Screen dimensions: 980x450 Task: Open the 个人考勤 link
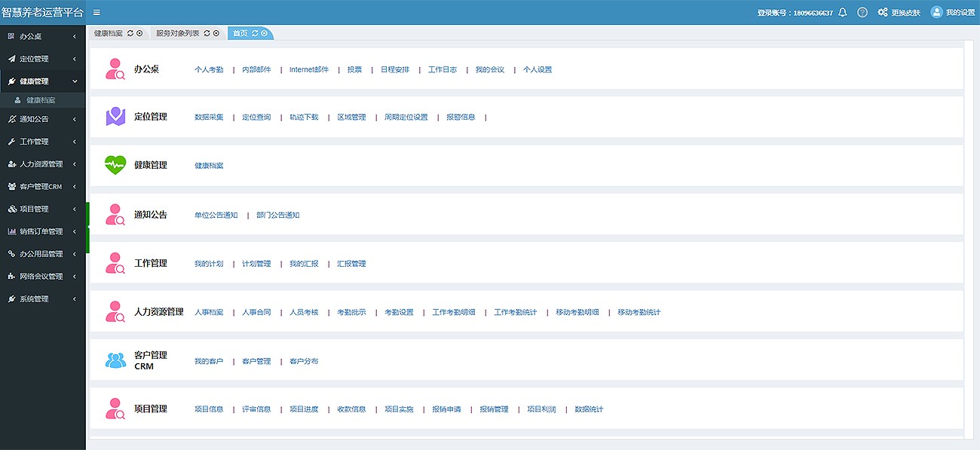click(209, 69)
